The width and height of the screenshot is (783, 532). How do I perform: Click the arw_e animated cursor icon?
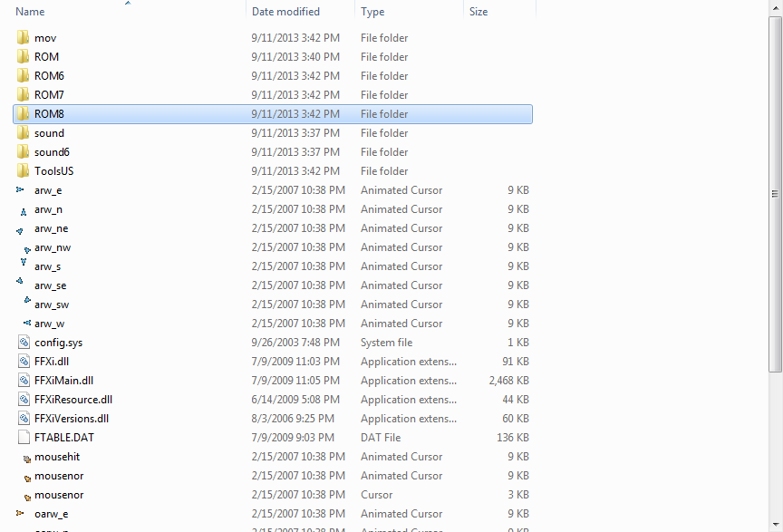(x=22, y=190)
